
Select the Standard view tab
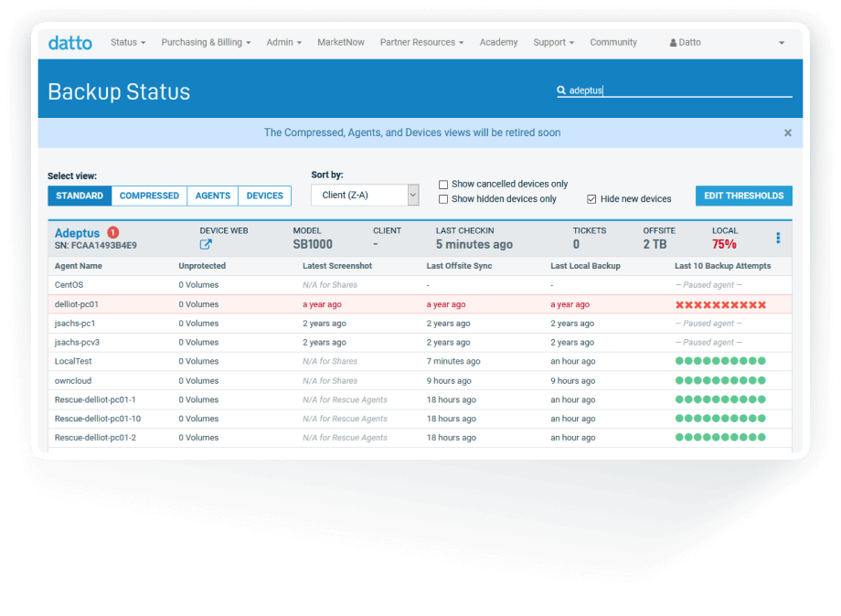[80, 196]
